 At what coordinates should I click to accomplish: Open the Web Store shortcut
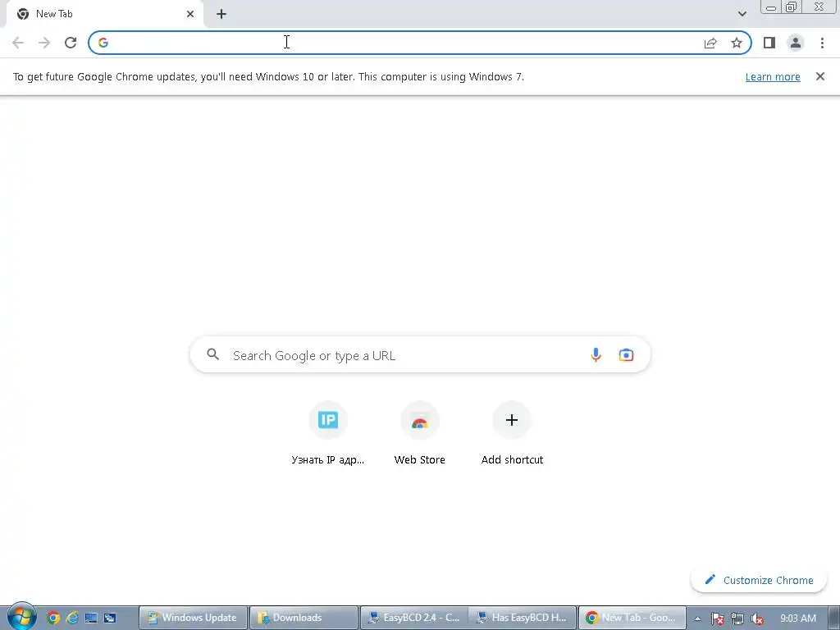(x=419, y=433)
